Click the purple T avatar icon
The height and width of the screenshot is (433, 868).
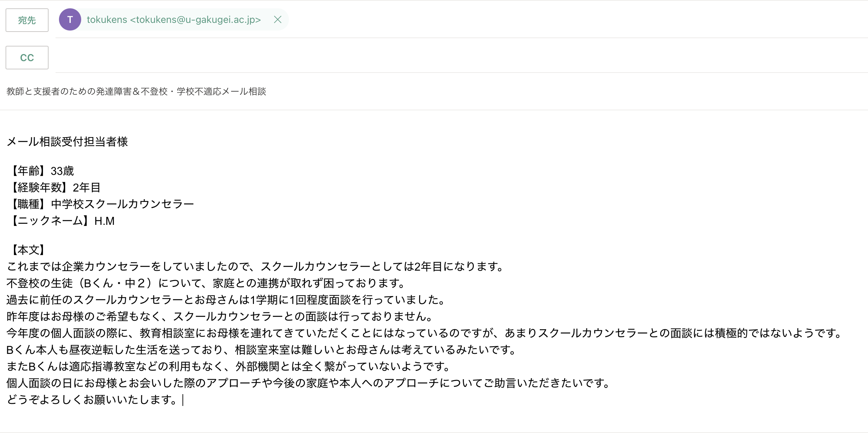(x=70, y=20)
